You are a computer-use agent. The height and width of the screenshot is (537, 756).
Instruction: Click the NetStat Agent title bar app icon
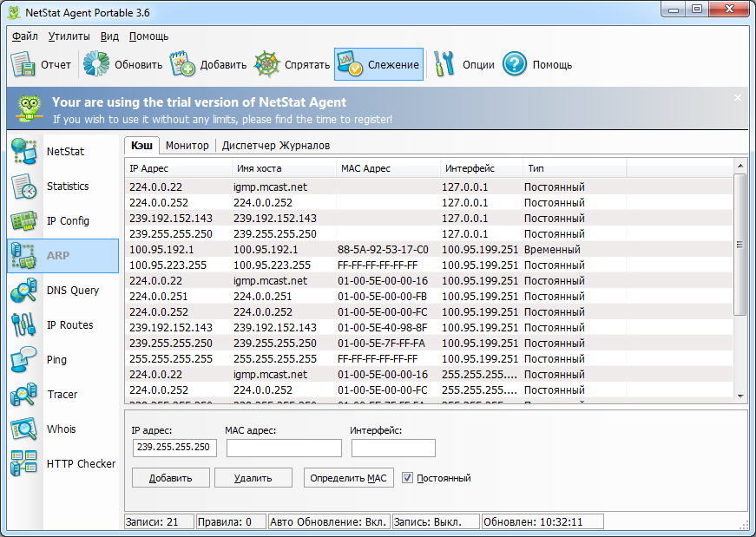(14, 12)
